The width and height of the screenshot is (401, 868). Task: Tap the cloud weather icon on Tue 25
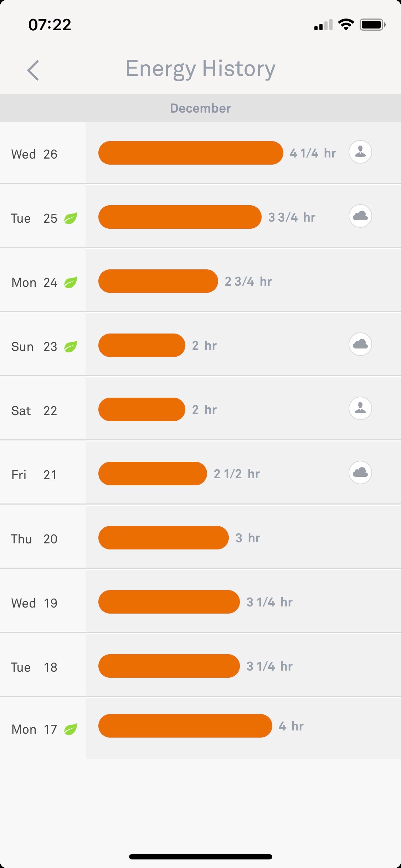pyautogui.click(x=360, y=216)
